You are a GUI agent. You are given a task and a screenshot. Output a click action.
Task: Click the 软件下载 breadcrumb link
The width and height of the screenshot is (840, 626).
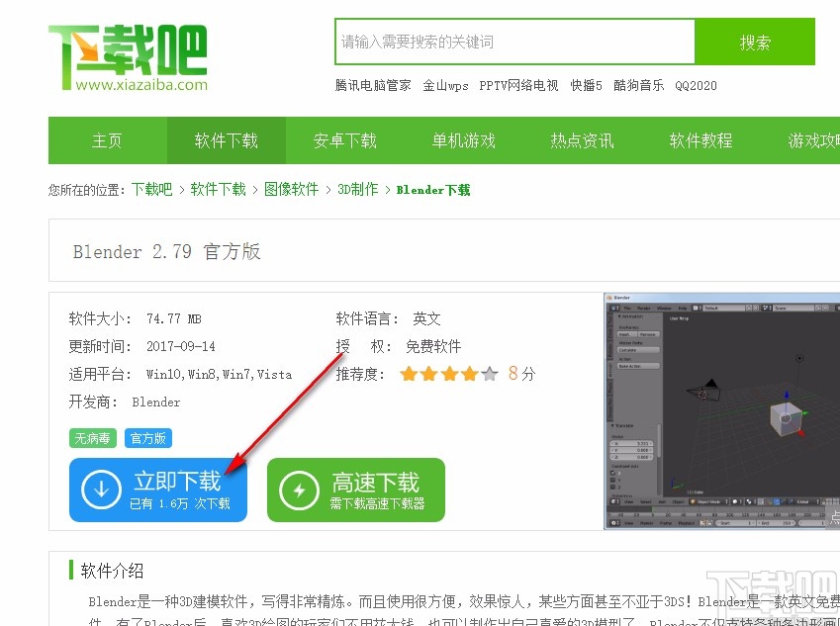218,189
